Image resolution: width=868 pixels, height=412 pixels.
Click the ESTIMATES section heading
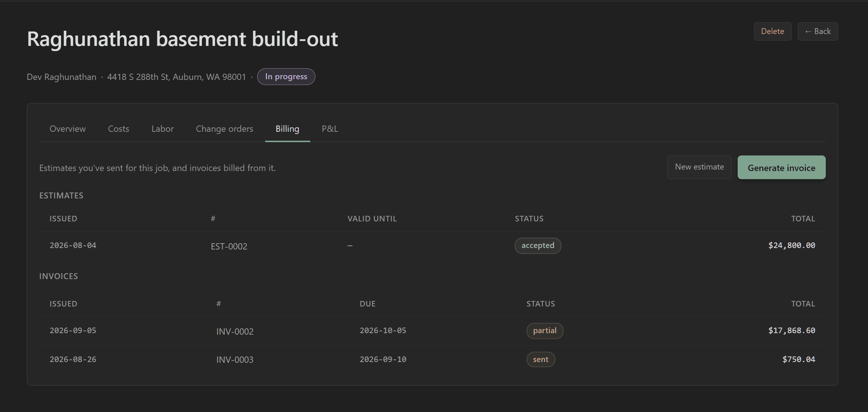click(x=61, y=195)
